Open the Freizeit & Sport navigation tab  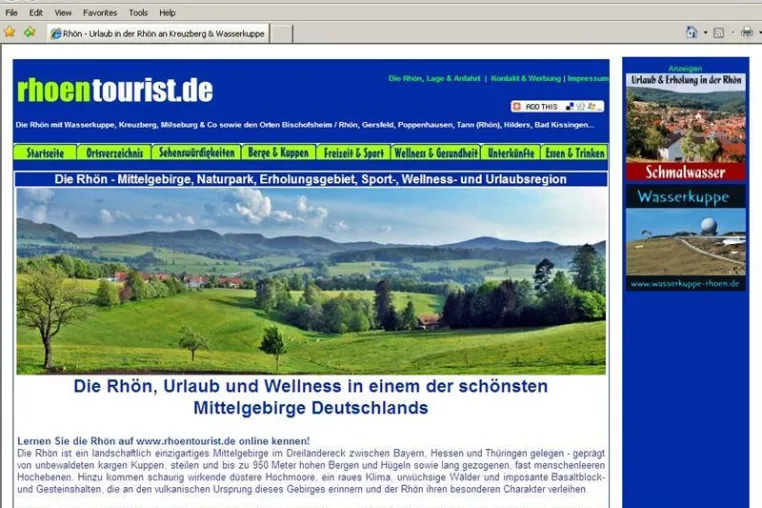point(353,153)
